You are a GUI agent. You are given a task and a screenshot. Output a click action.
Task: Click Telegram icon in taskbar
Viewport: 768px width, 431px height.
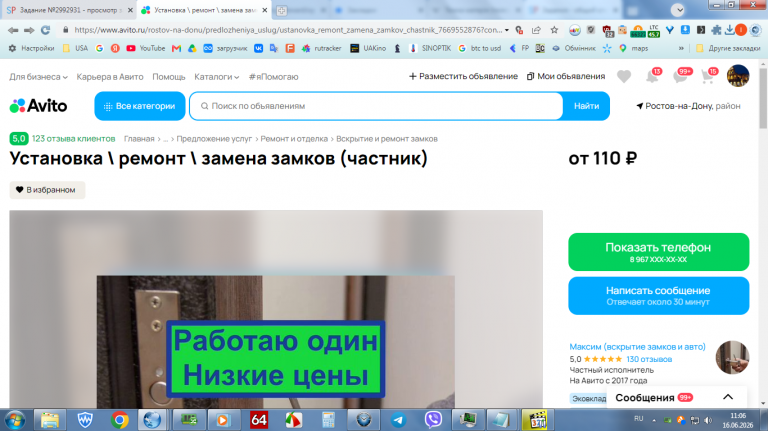tap(398, 420)
